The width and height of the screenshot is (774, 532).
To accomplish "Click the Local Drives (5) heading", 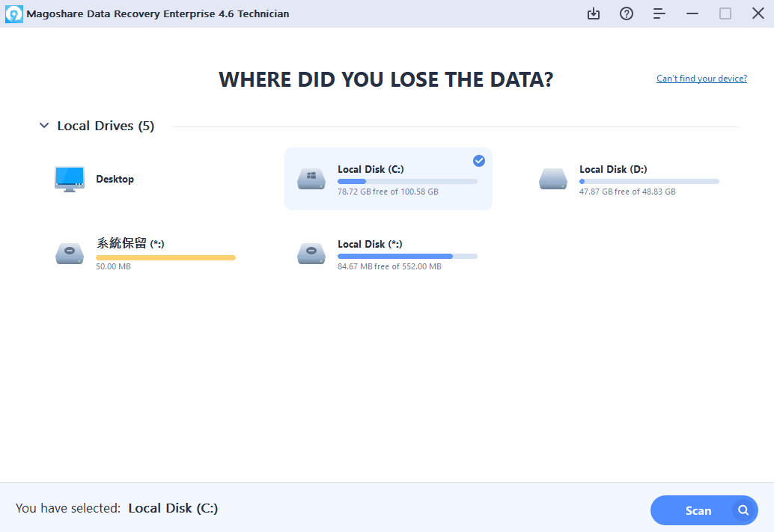I will (x=106, y=126).
